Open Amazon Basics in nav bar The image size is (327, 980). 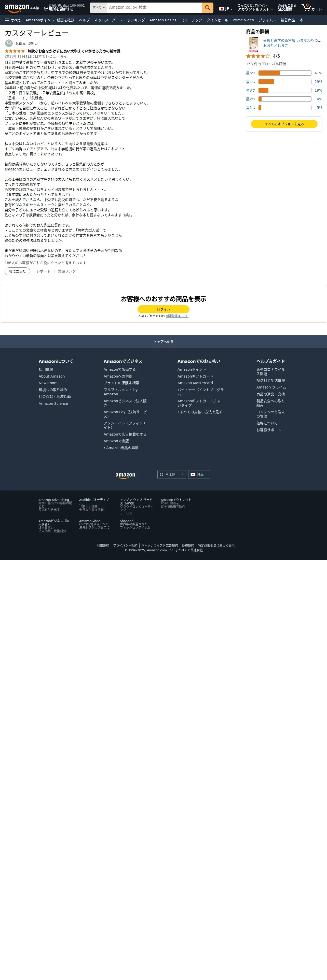point(162,20)
